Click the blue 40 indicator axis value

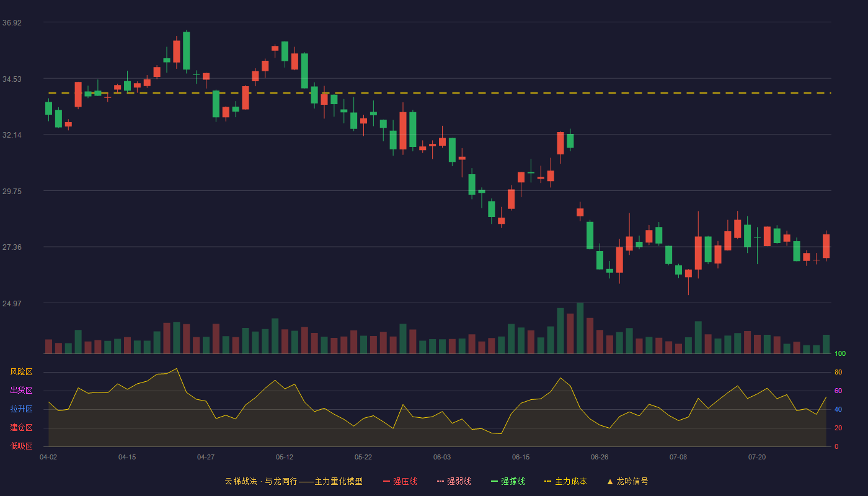pyautogui.click(x=838, y=409)
